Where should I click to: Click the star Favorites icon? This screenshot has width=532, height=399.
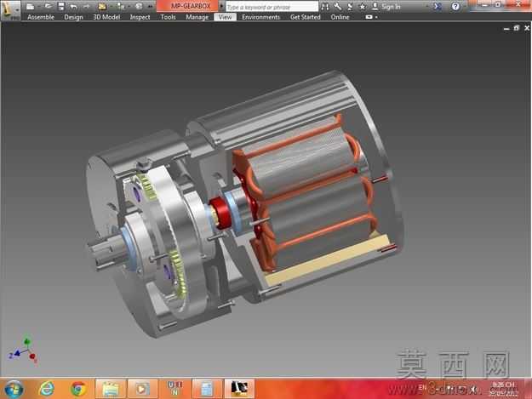tap(363, 7)
